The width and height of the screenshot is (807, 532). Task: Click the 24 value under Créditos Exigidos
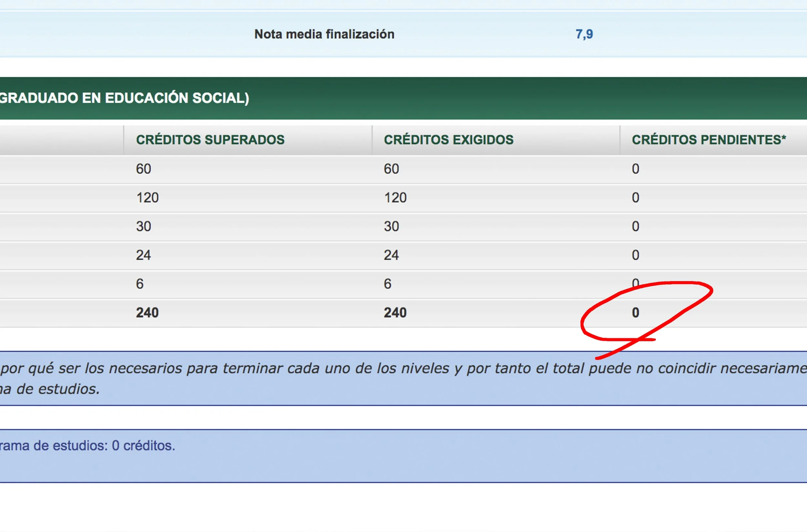391,255
